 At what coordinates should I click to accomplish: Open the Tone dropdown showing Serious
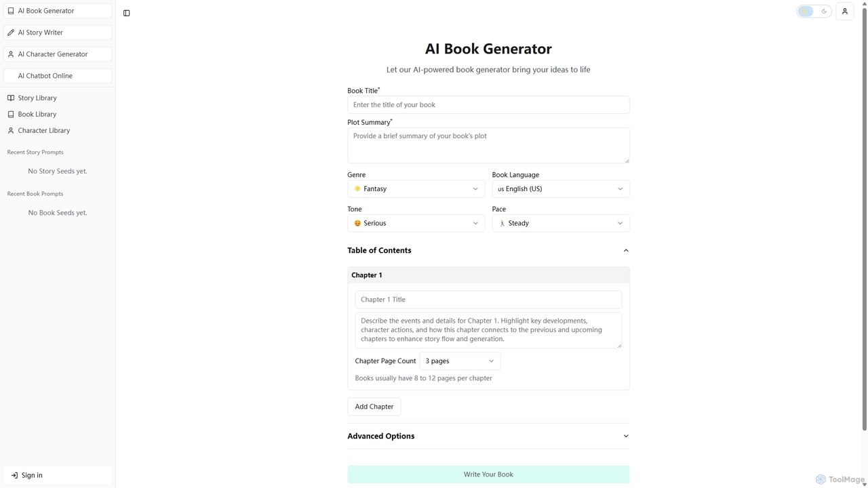416,223
